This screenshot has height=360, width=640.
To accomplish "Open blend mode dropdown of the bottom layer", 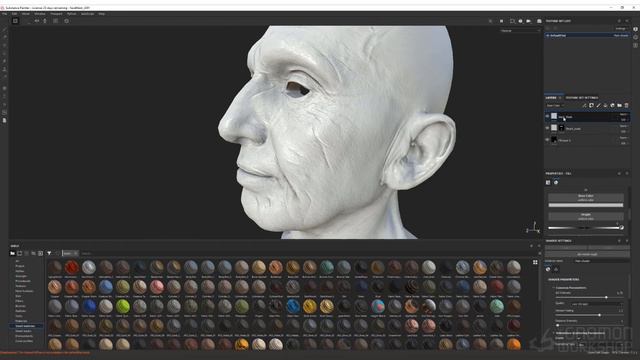I will 624,138.
